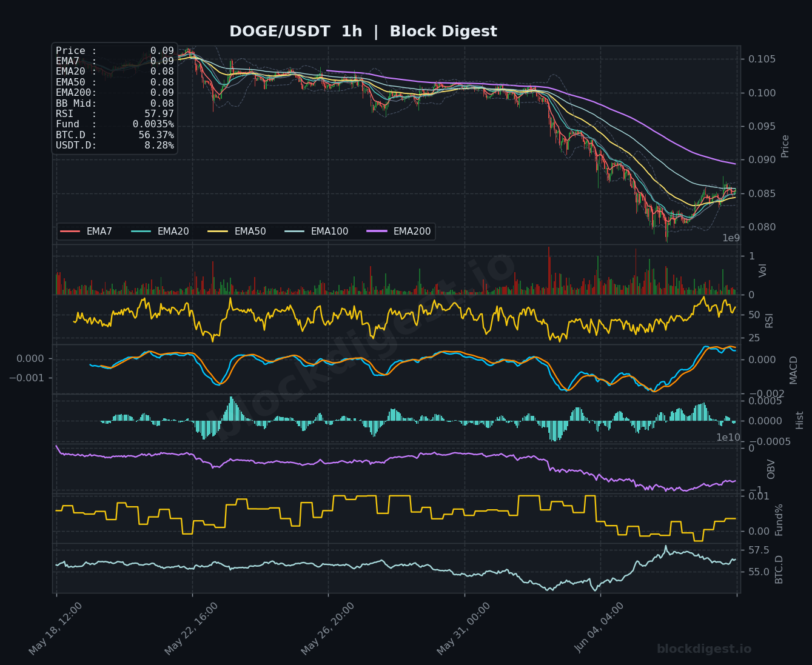Click the "May 26, 20:00" date label

[x=327, y=629]
